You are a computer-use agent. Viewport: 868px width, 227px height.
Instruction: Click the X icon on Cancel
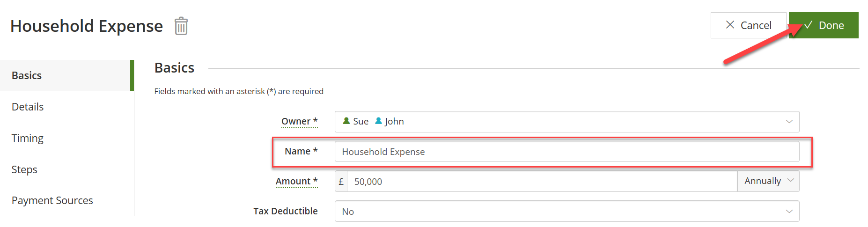point(730,25)
